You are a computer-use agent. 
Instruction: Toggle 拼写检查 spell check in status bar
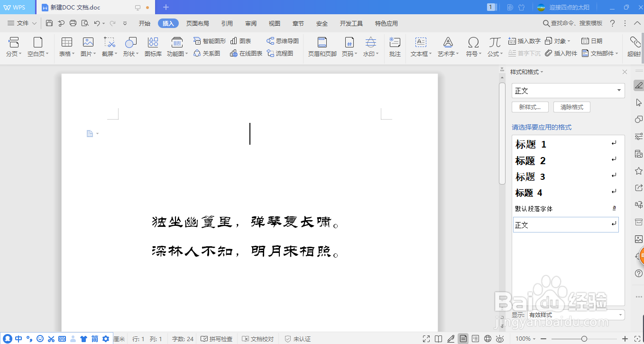[217, 339]
